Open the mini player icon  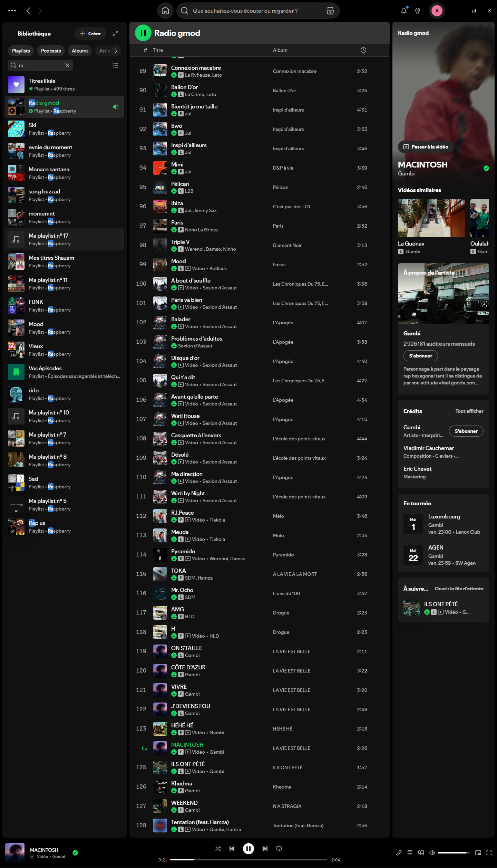(x=478, y=853)
